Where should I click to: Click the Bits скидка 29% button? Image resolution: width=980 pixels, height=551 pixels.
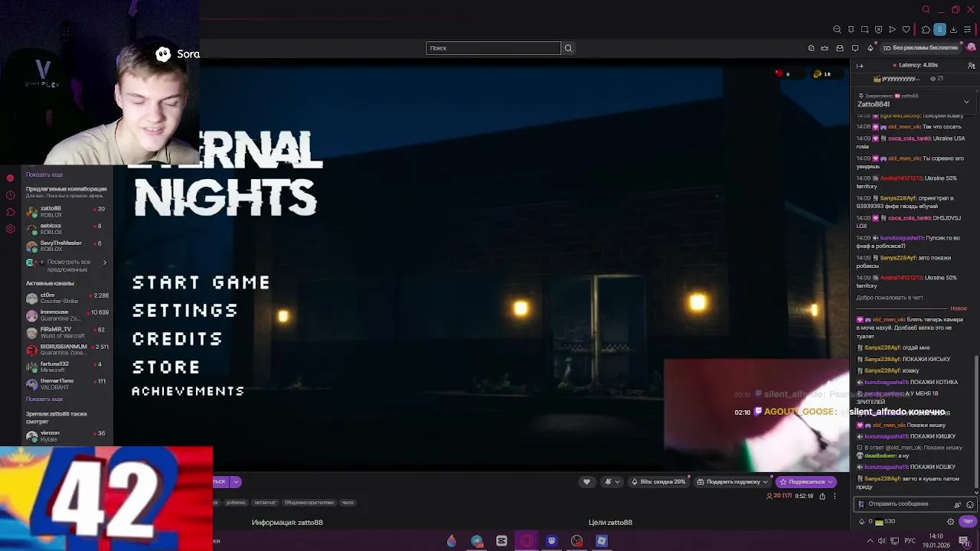click(658, 482)
